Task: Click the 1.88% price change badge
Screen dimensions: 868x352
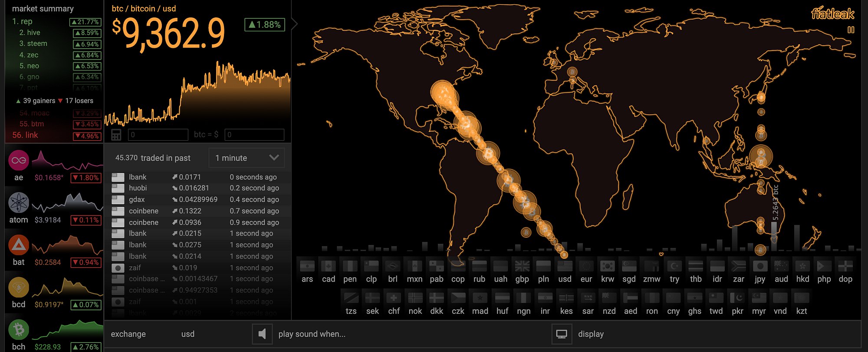Action: 265,25
